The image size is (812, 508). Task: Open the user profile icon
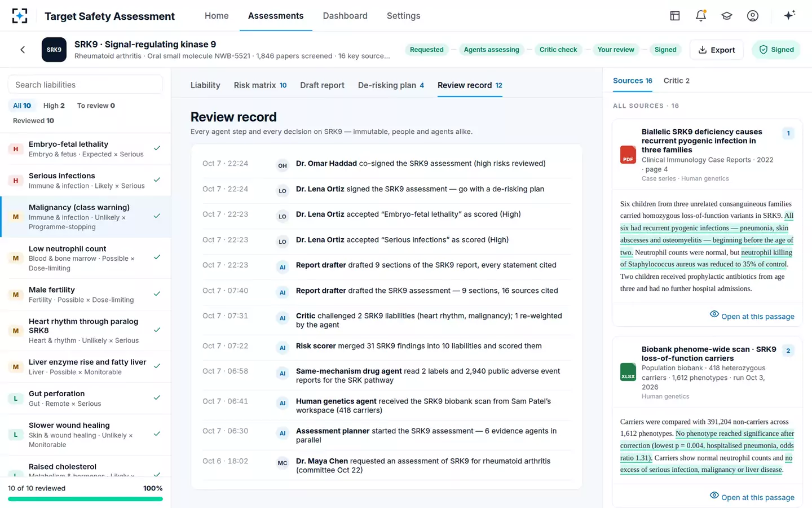click(753, 16)
